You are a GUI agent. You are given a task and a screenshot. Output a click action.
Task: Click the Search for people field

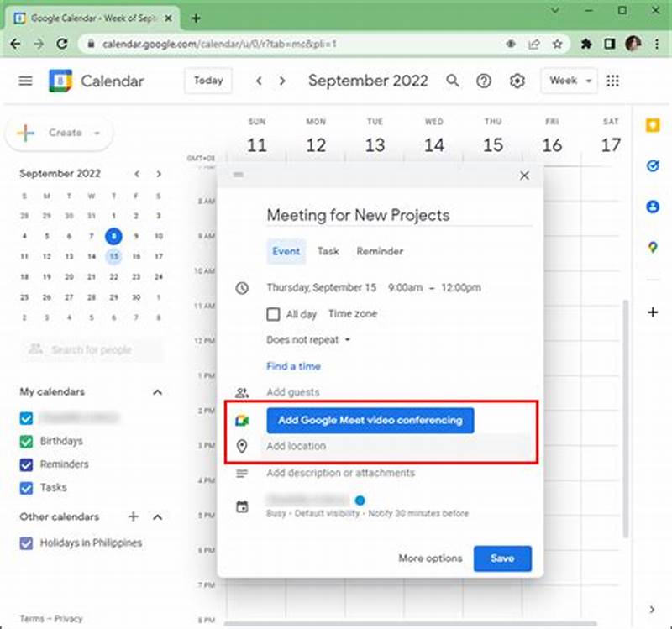tap(90, 350)
